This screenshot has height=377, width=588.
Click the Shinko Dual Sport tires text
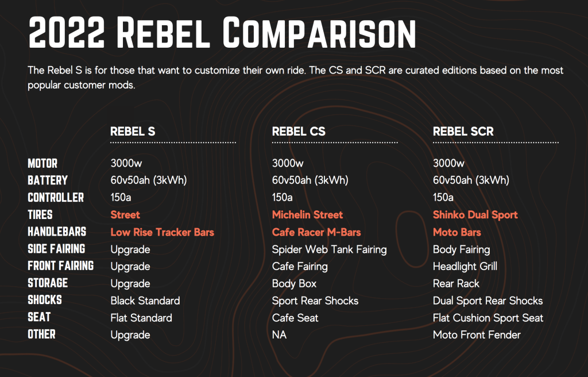pyautogui.click(x=475, y=215)
